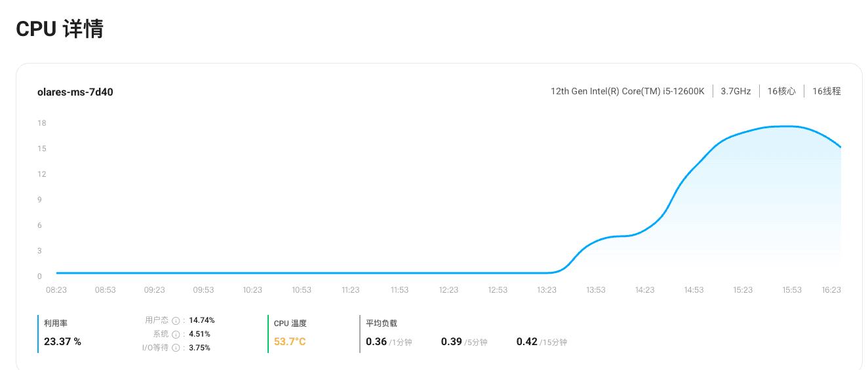Click the 0.39 five-minute load average

452,341
